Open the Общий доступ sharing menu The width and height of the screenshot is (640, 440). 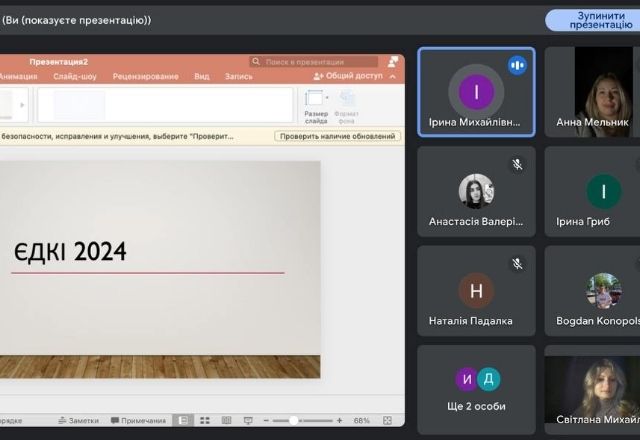pyautogui.click(x=348, y=76)
